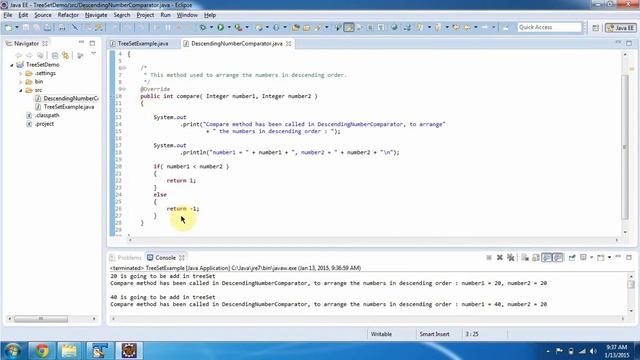
Task: Select the .project file
Action: 44,124
